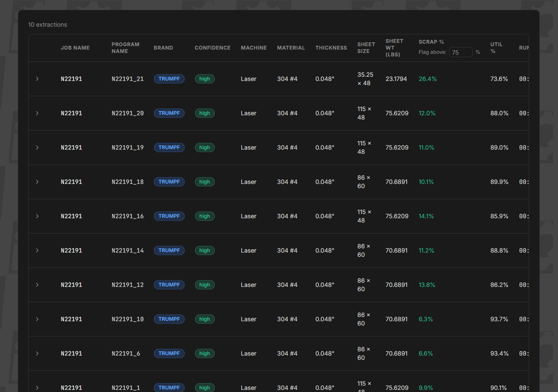The width and height of the screenshot is (558, 392).
Task: Select the Program Name column header
Action: point(125,48)
